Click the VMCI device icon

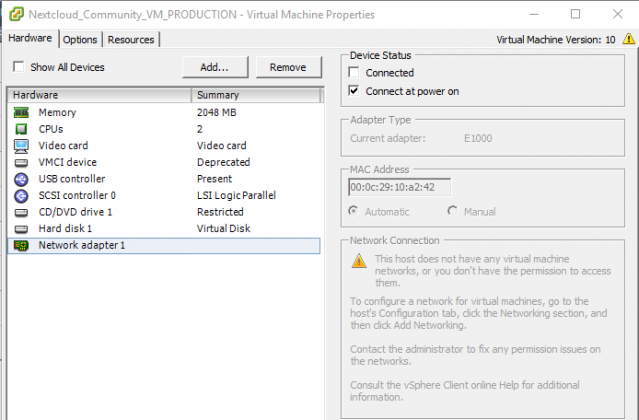pos(21,163)
